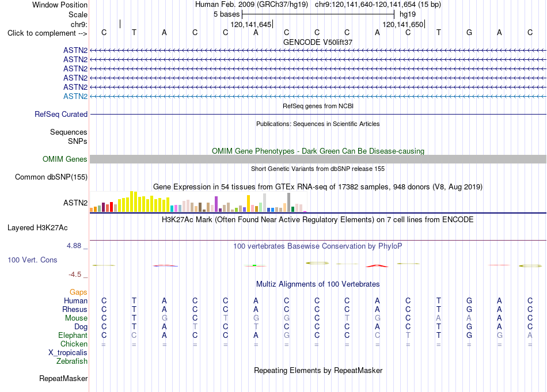Select the Window Position label
547x392 pixels.
pyautogui.click(x=60, y=5)
